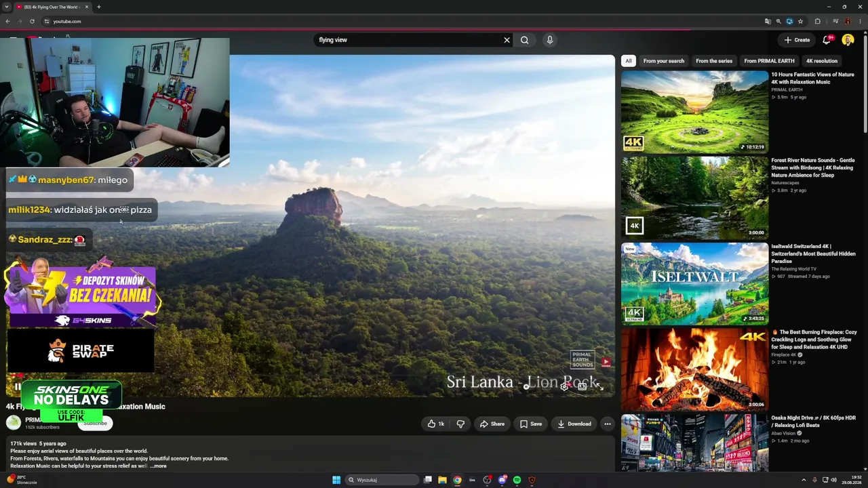Open the Windows Start menu

click(x=336, y=480)
